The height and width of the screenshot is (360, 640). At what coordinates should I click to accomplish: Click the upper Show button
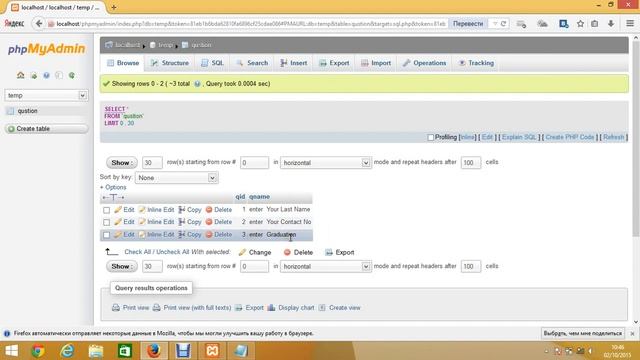(122, 162)
